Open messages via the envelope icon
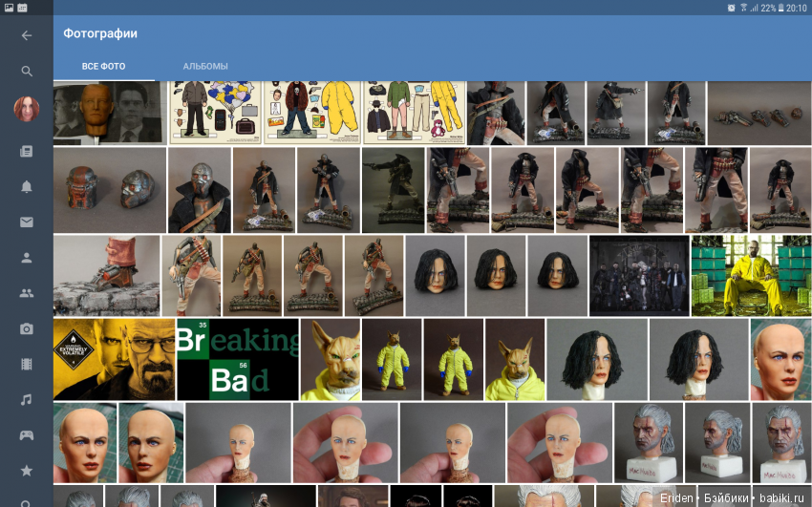This screenshot has width=812, height=507. coord(27,222)
